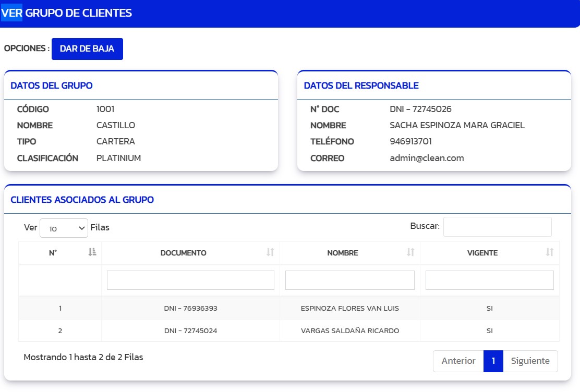580x392 pixels.
Task: Sort by the VIGENTE column header
Action: [482, 253]
